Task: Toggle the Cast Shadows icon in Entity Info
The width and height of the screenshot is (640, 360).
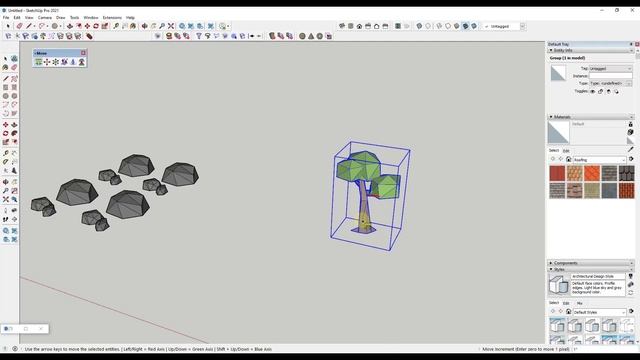Action: pos(609,91)
